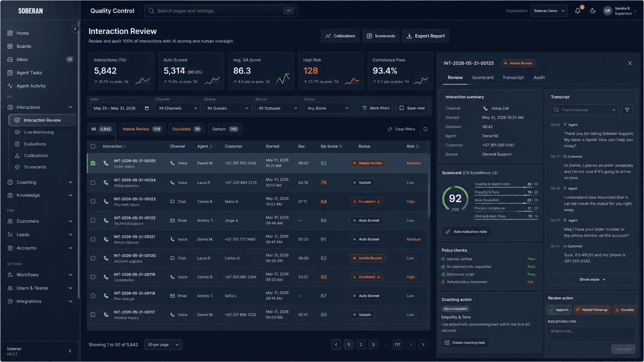Check INT-2026-05-31-00122 row checkbox
The width and height of the screenshot is (644, 362).
(x=93, y=220)
